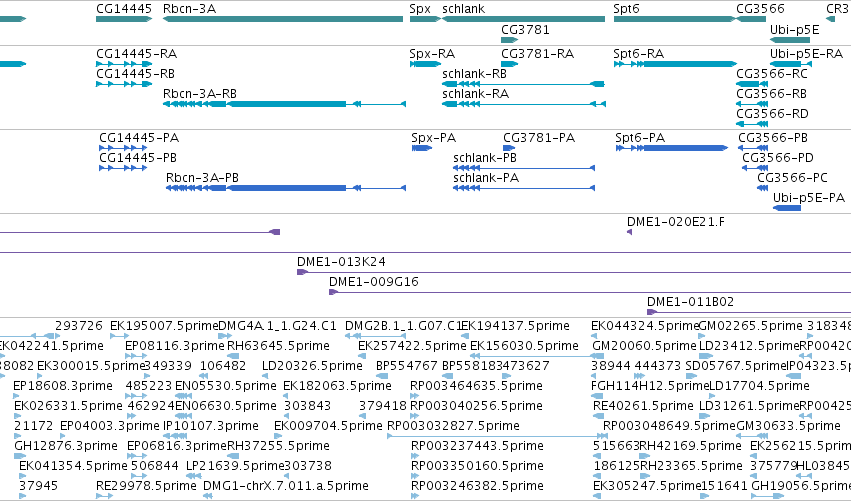Select the CG3781 gene label
This screenshot has height=501, width=851.
[525, 29]
